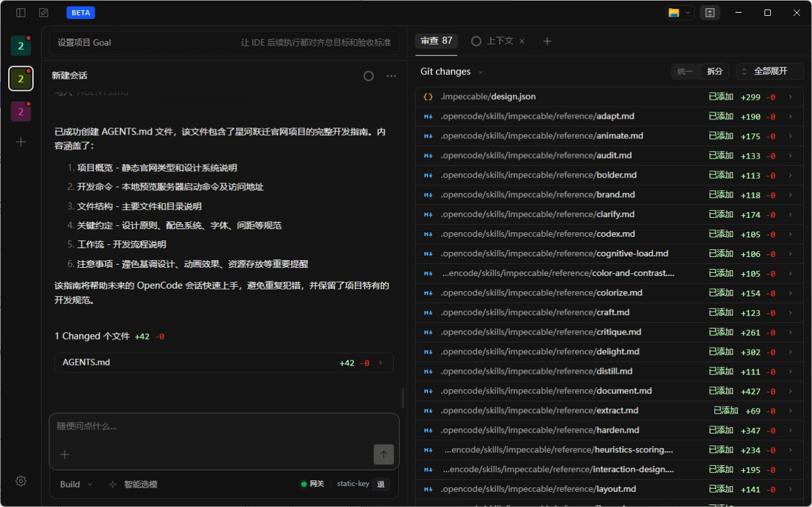Open the three-dot session options menu
The height and width of the screenshot is (507, 812).
point(391,76)
